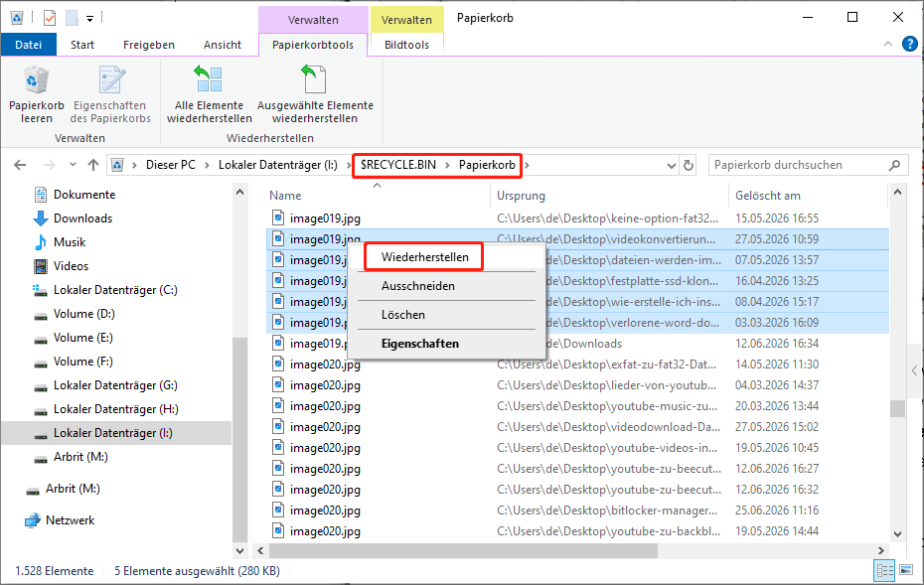This screenshot has height=585, width=924.
Task: Select Musik in navigation pane
Action: point(70,242)
